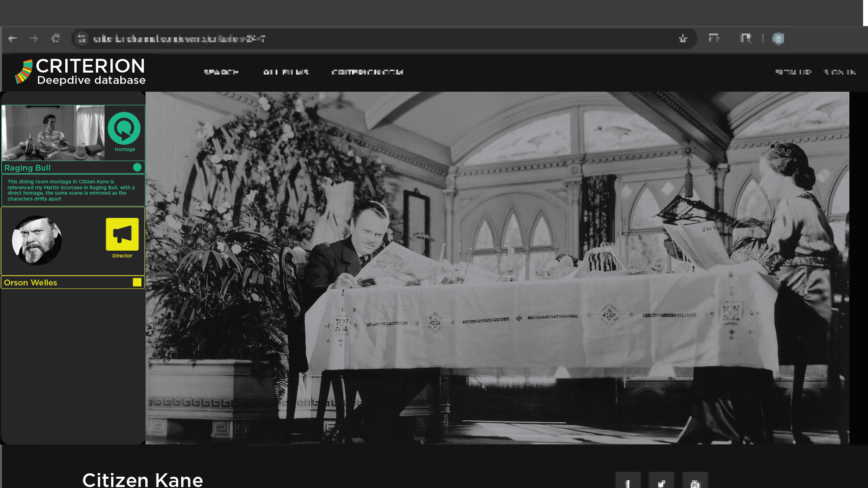Reload the page with the refresh icon
Image resolution: width=868 pixels, height=488 pixels.
[x=55, y=38]
